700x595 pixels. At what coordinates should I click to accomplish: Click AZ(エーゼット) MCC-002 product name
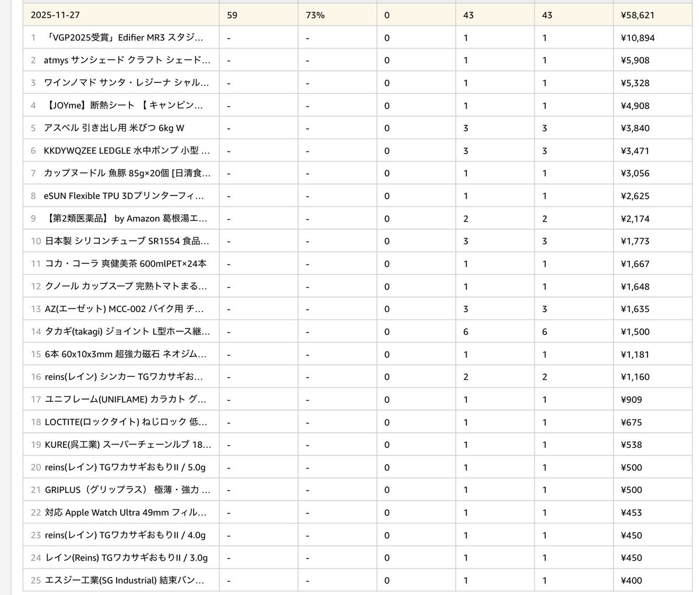coord(124,309)
